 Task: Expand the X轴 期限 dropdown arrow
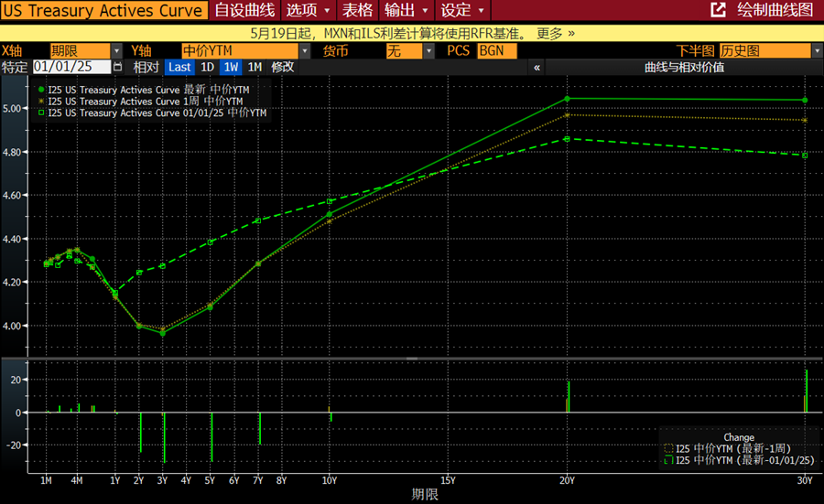(116, 51)
